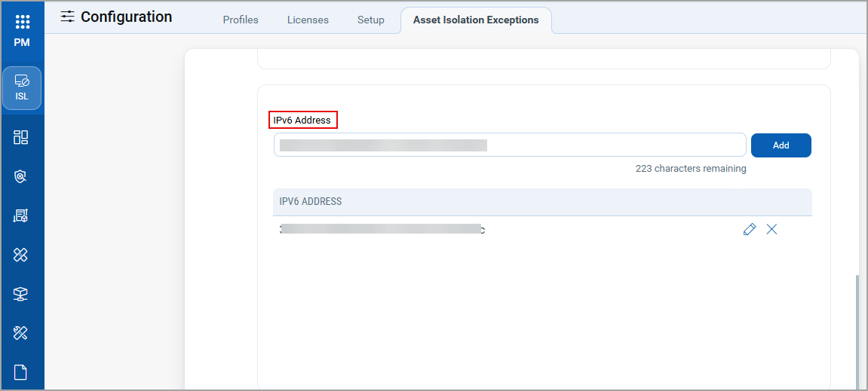Open the Licenses tab
Image resolution: width=868 pixels, height=391 pixels.
point(308,20)
